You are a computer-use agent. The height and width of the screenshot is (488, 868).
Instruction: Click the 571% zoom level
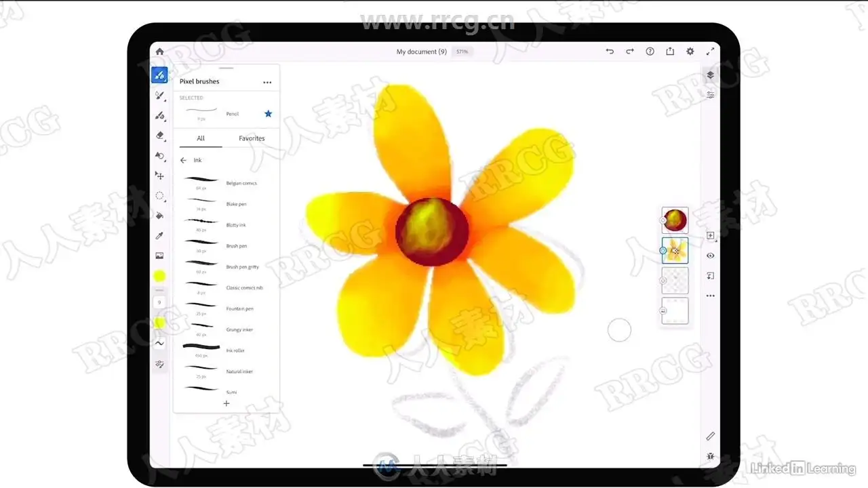(462, 52)
